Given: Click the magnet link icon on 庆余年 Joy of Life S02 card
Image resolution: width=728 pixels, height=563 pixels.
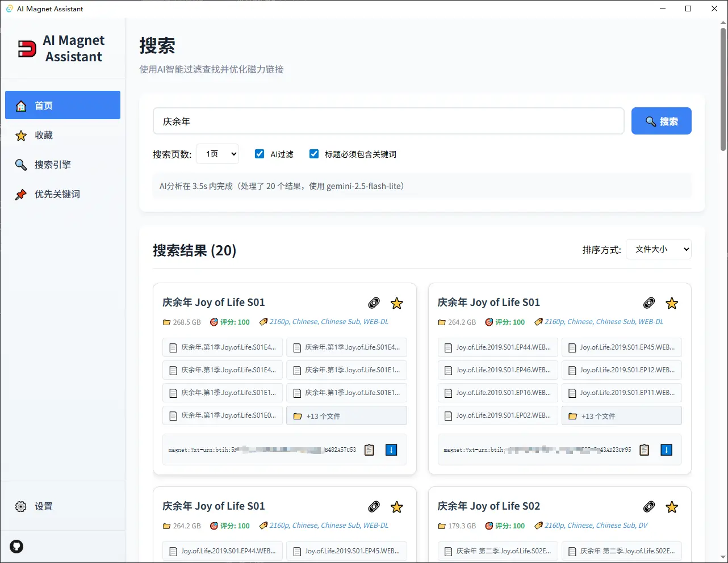Looking at the screenshot, I should [649, 506].
